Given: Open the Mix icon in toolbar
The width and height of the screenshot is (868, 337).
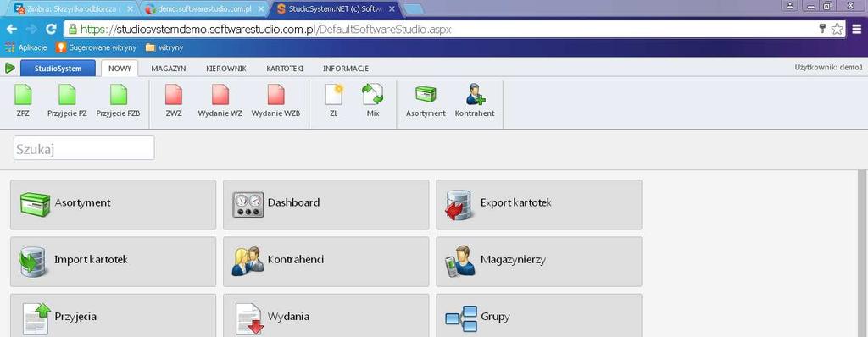Looking at the screenshot, I should (373, 95).
